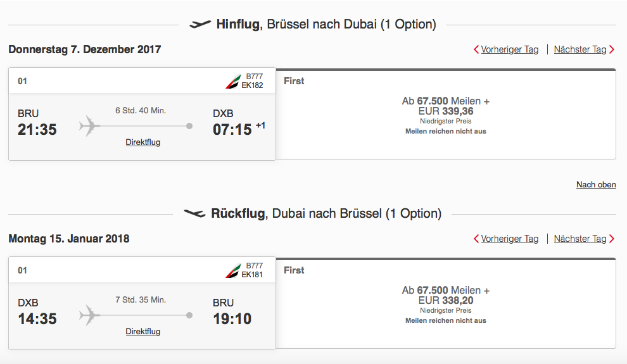Viewport: 627px width, 364px height.
Task: Go to Nächster Tag for the return flight
Action: [x=580, y=239]
